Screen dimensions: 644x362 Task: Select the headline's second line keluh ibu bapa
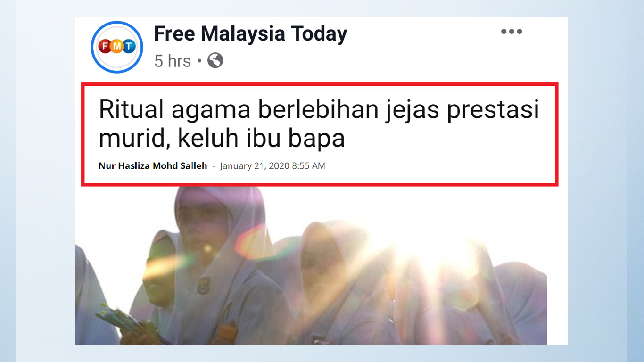262,139
